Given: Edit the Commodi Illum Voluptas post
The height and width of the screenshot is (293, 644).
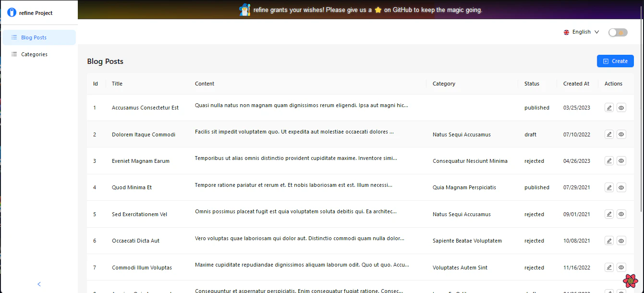Looking at the screenshot, I should (x=609, y=268).
